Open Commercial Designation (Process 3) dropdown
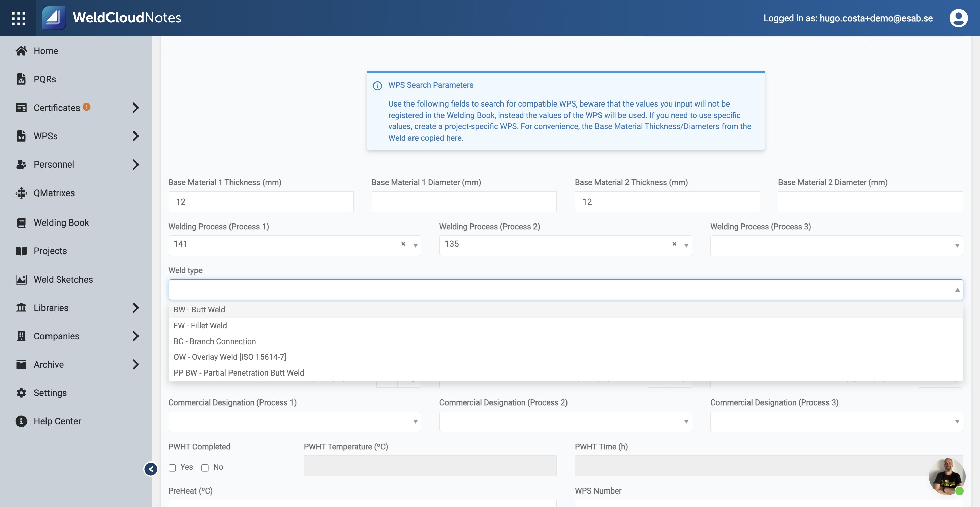This screenshot has height=507, width=980. click(836, 422)
